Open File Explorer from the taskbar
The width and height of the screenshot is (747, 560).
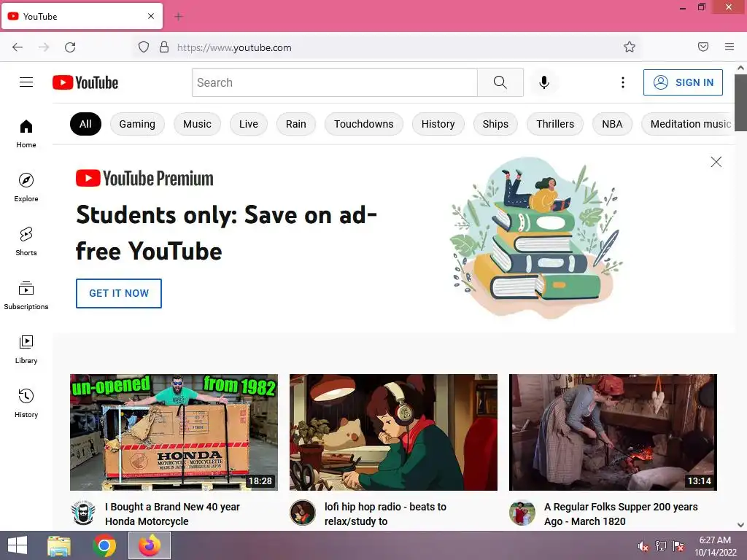(x=59, y=545)
